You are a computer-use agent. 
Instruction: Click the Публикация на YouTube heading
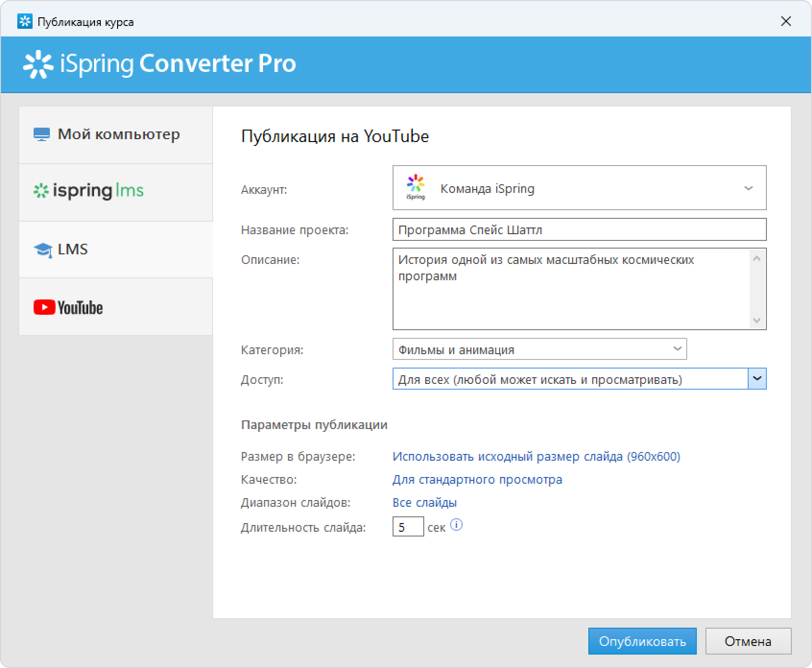pos(334,136)
